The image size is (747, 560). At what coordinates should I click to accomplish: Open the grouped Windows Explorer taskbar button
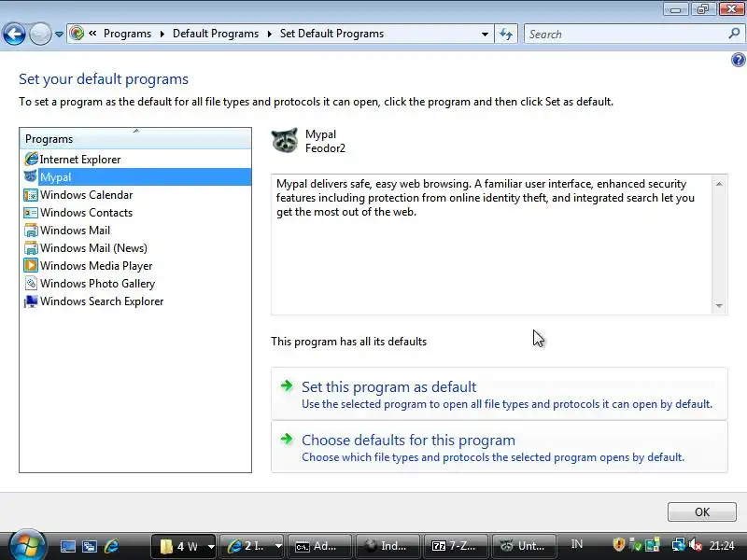point(184,546)
